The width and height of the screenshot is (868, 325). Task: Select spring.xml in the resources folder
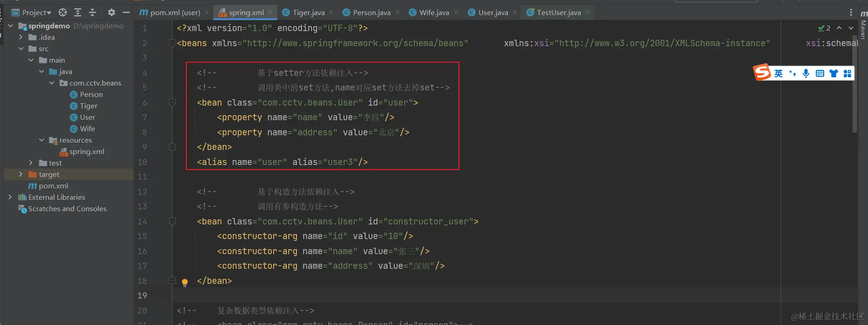pos(82,151)
